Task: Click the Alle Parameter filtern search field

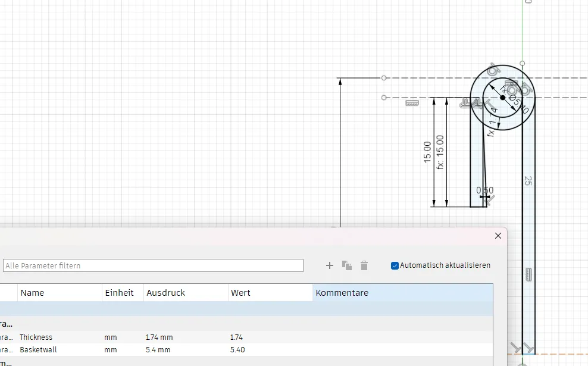Action: (153, 265)
